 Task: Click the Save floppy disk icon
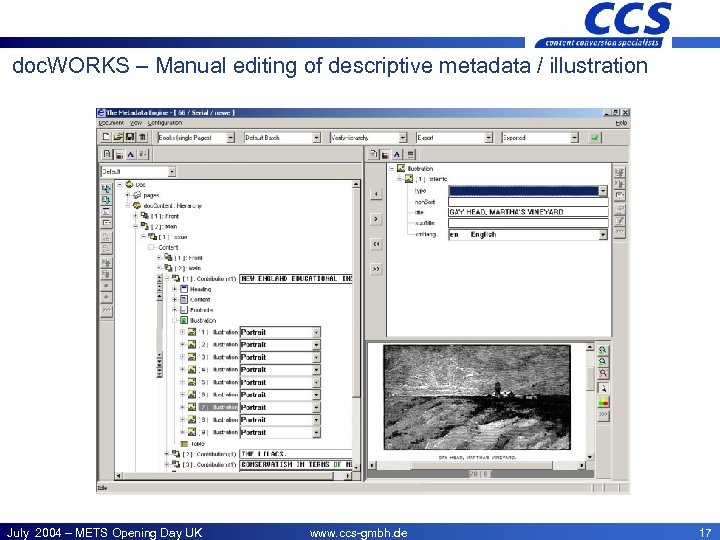point(130,137)
